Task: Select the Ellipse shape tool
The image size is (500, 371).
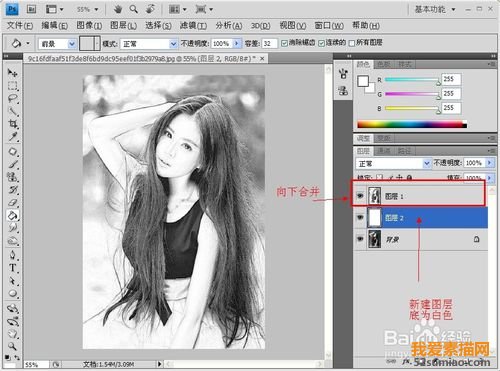Action: coord(13,294)
